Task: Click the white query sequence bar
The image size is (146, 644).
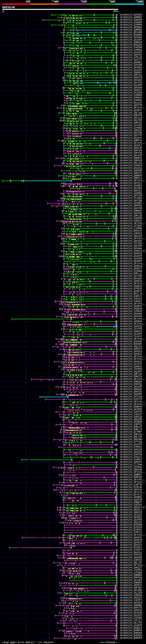Action: [60, 10]
